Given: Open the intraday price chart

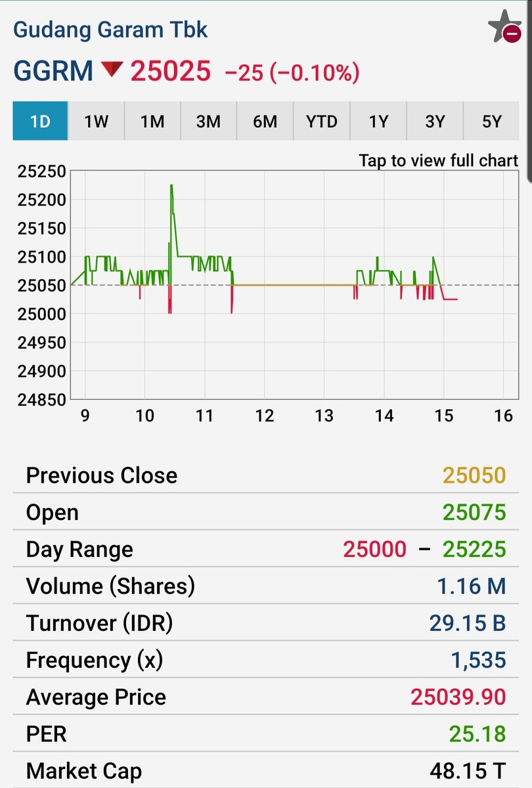Looking at the screenshot, I should pyautogui.click(x=294, y=285).
